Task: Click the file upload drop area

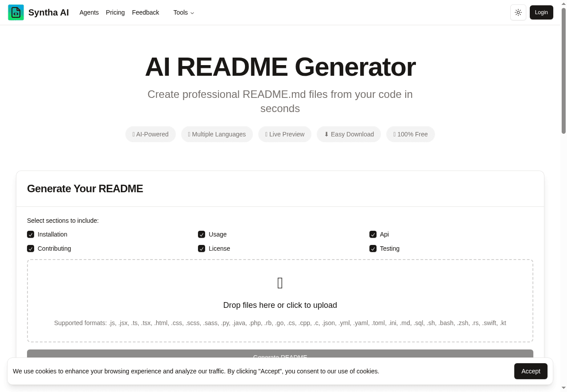Action: pyautogui.click(x=280, y=301)
